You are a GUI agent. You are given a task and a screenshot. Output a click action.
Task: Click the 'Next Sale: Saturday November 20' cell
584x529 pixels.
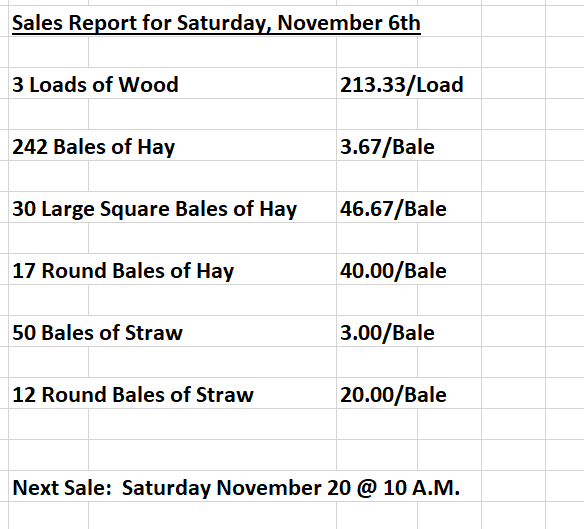click(x=236, y=487)
